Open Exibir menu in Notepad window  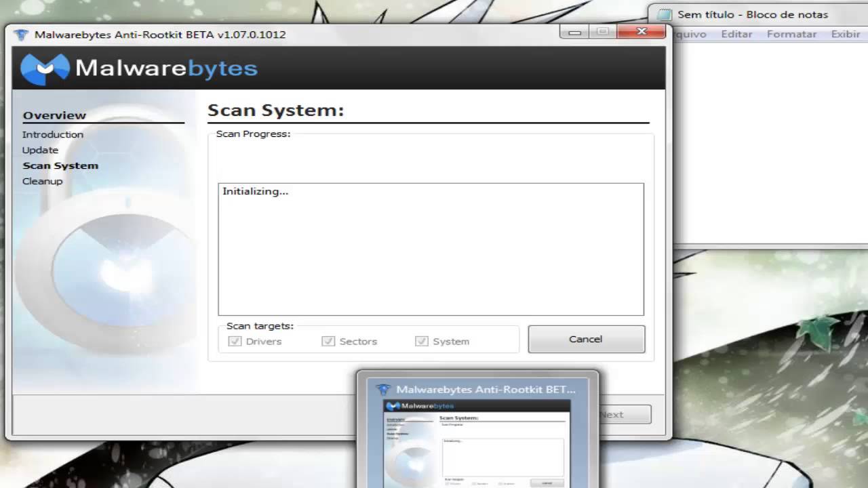point(846,34)
